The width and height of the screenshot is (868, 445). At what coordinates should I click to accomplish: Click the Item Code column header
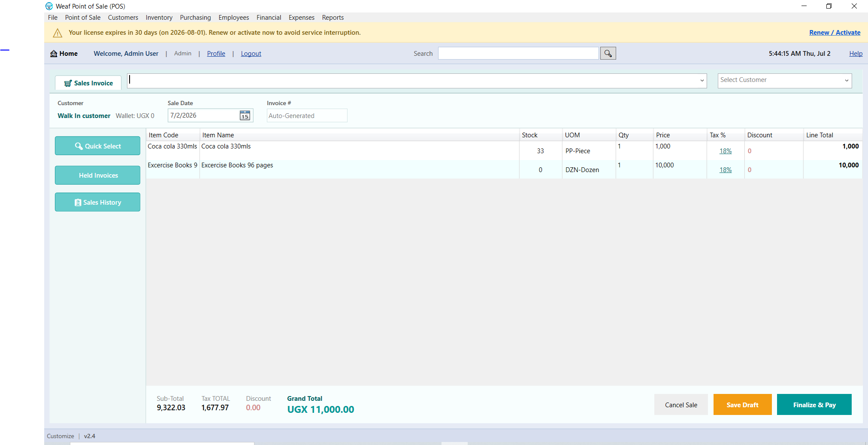pyautogui.click(x=173, y=135)
